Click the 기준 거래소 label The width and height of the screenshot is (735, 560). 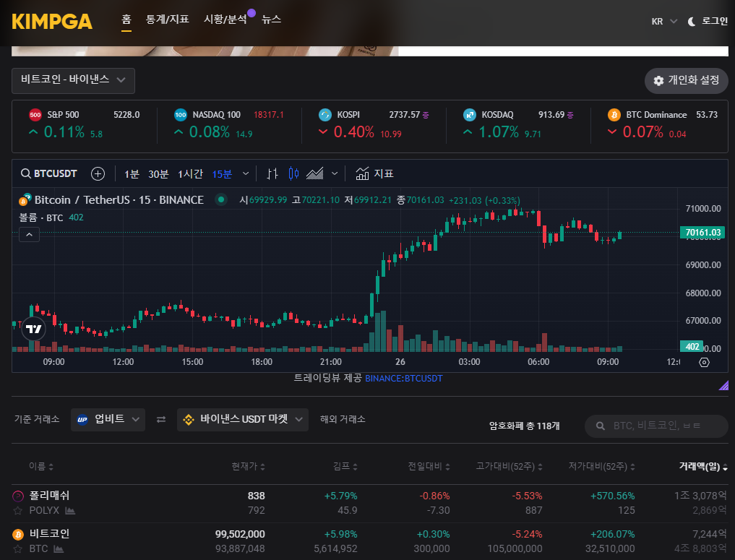(x=37, y=419)
